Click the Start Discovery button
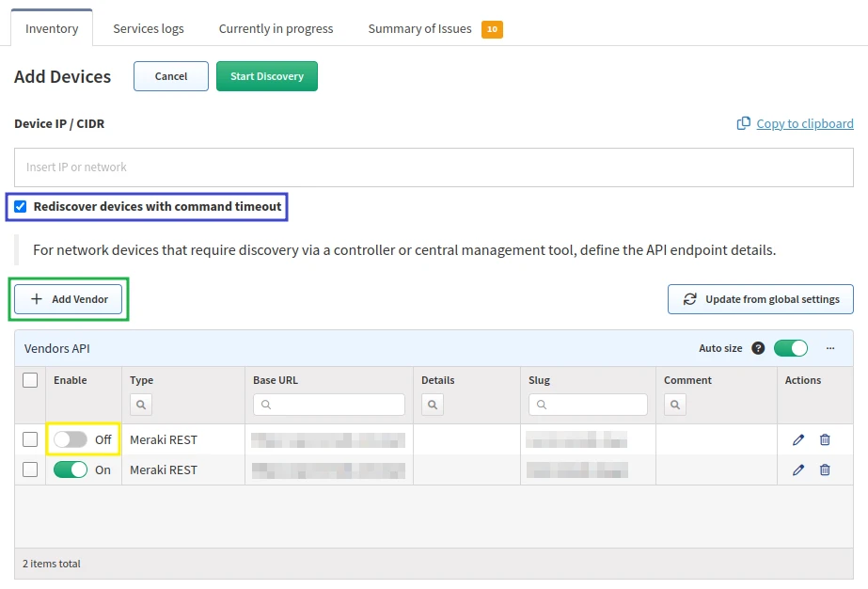The height and width of the screenshot is (589, 868). point(267,76)
